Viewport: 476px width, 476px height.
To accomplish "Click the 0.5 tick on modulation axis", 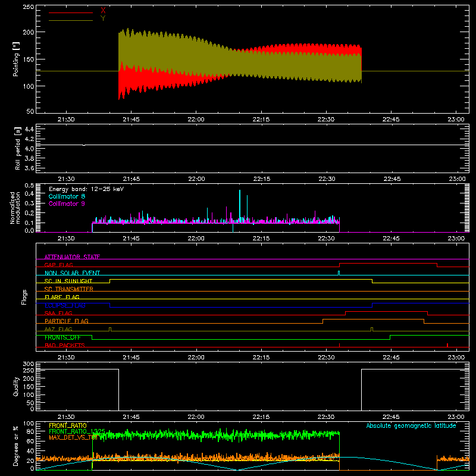I will click(29, 185).
